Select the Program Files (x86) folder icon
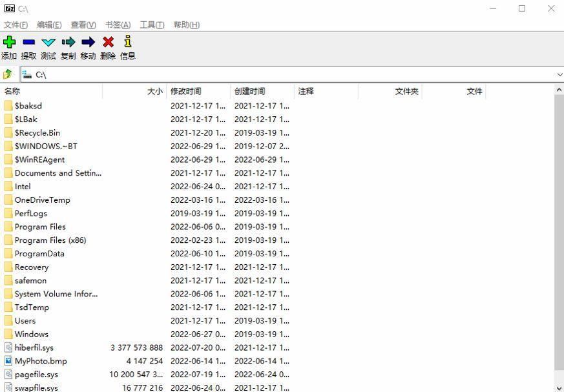Viewport: 564px width, 392px height. click(8, 240)
